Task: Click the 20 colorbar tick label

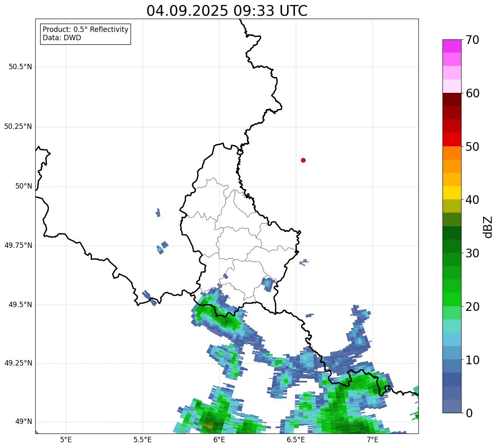Action: tap(472, 307)
